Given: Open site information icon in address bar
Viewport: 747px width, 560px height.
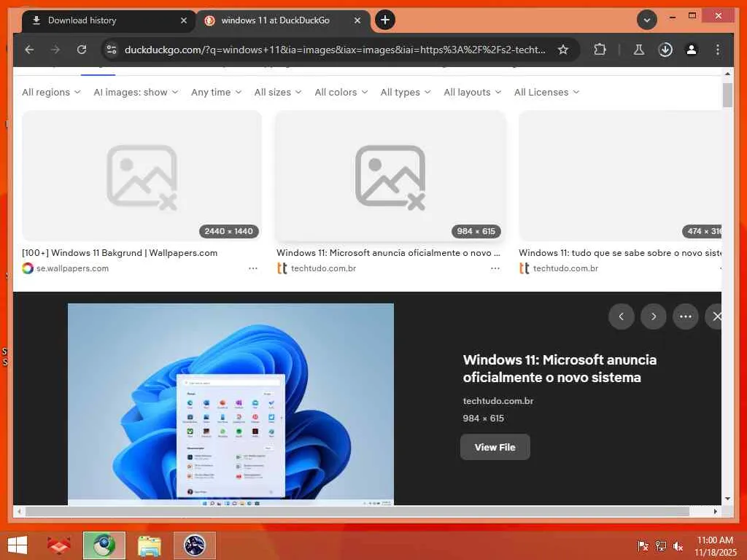Looking at the screenshot, I should (x=112, y=50).
